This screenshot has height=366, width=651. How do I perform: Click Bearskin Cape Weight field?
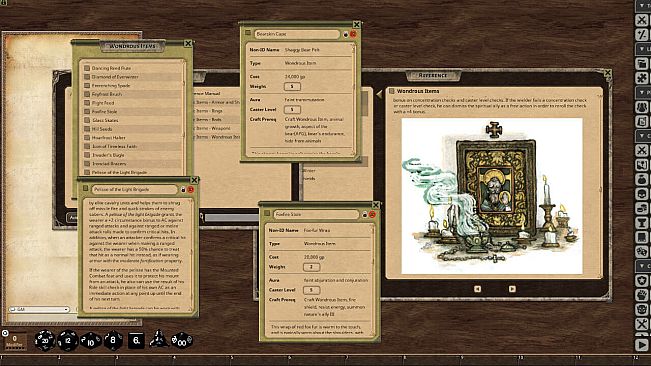click(292, 86)
